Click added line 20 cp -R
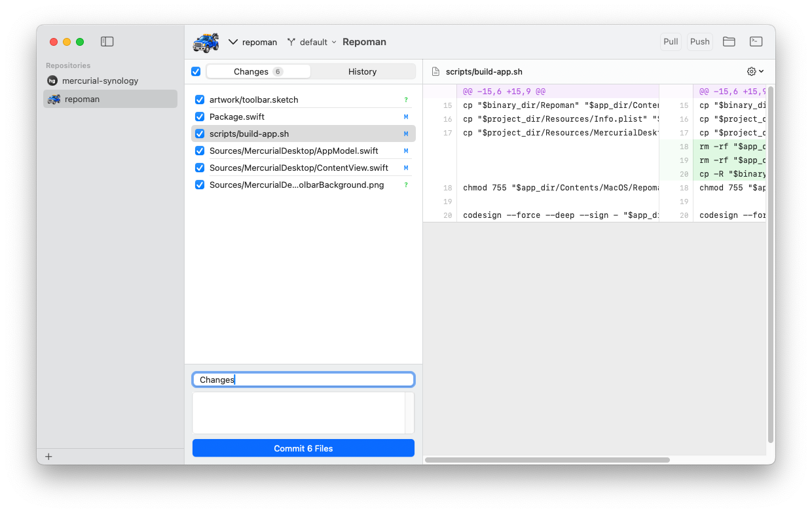Screen dimensions: 812x513 point(732,174)
